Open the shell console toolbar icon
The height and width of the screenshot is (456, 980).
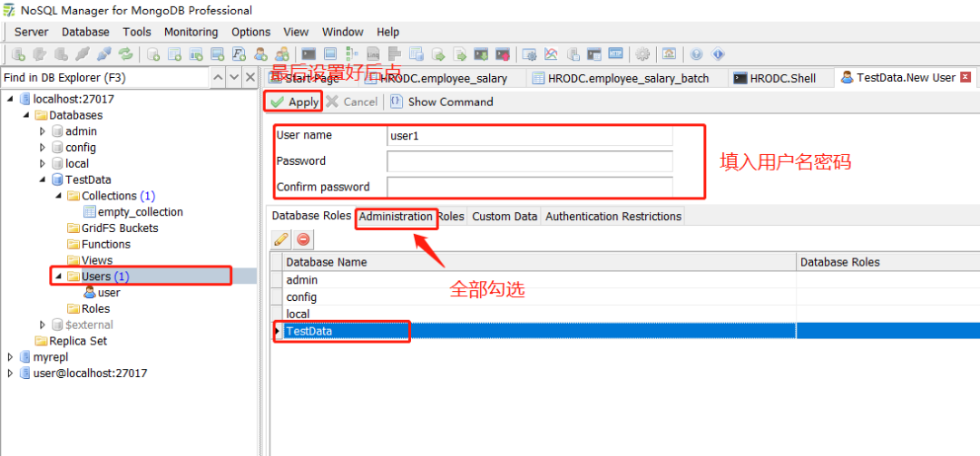(309, 53)
